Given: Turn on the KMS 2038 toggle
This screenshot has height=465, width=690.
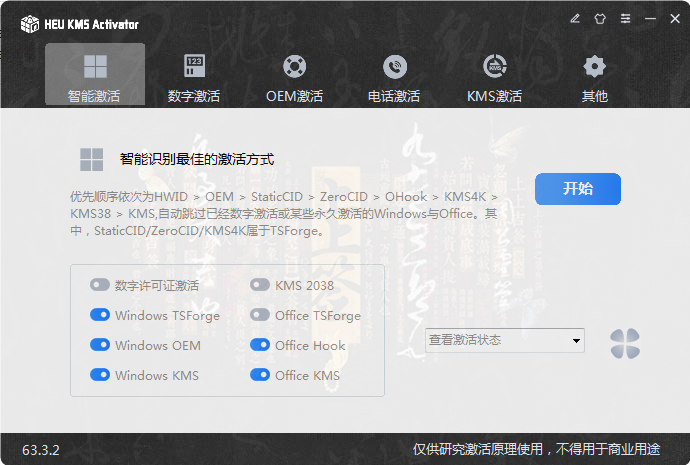Looking at the screenshot, I should pos(260,285).
